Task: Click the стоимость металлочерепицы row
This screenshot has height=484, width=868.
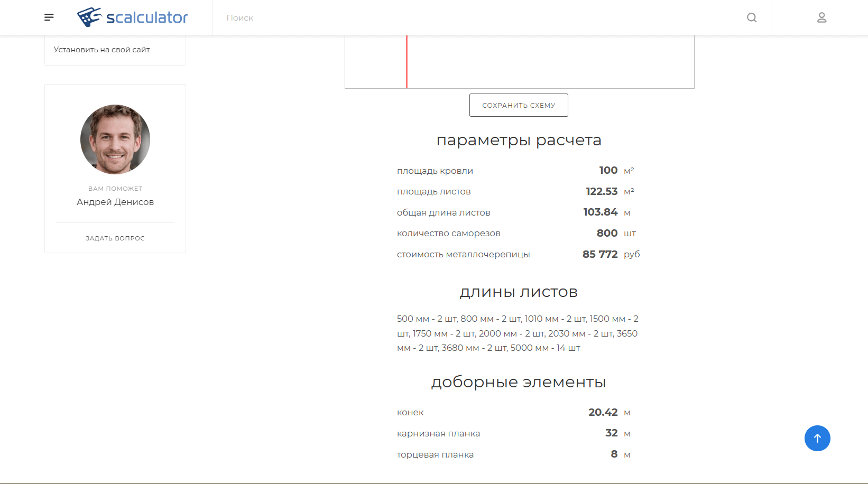Action: click(x=518, y=254)
